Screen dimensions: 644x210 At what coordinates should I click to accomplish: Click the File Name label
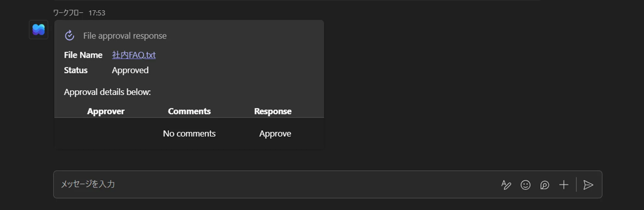[x=83, y=55]
